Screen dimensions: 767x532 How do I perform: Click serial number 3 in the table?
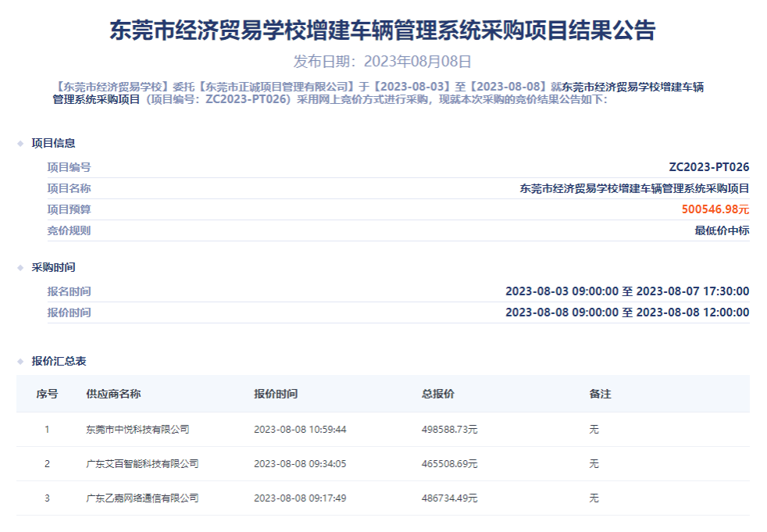tap(47, 498)
